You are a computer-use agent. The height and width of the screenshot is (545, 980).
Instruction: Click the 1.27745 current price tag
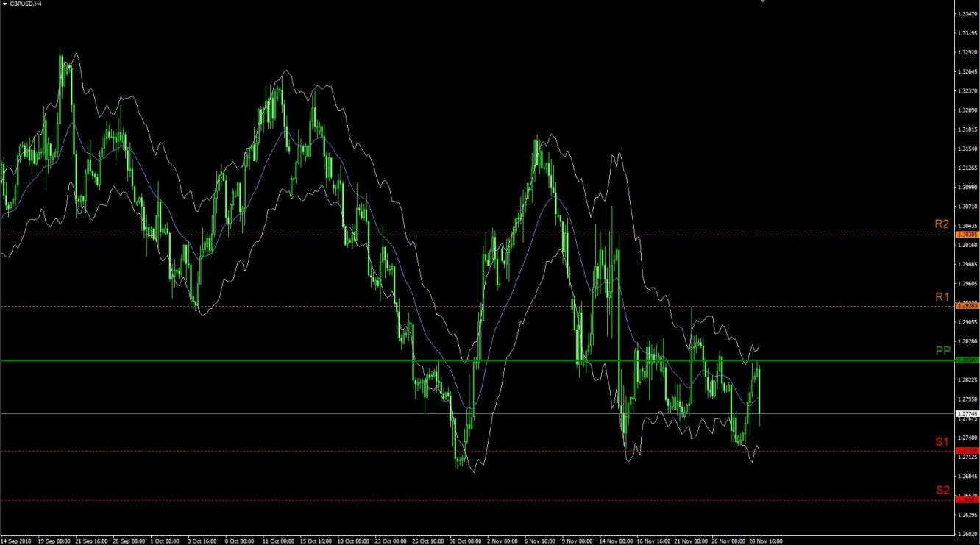pos(967,414)
